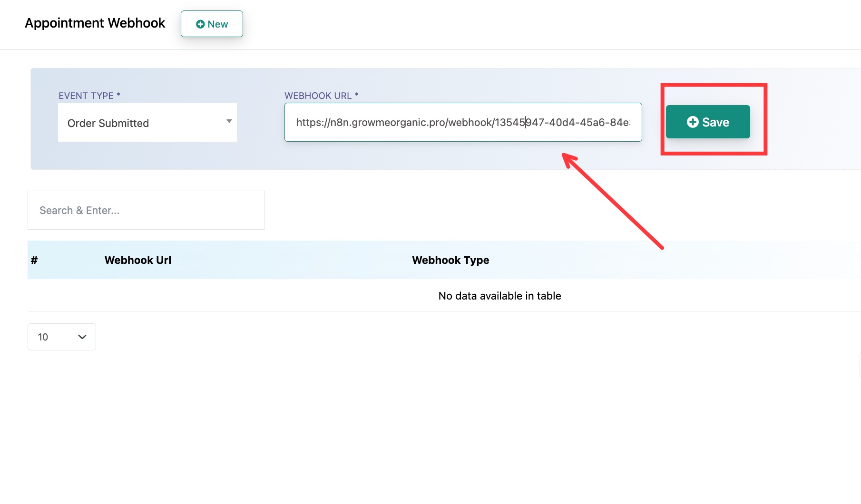
Task: Click the Search & Enter field
Action: (x=146, y=210)
